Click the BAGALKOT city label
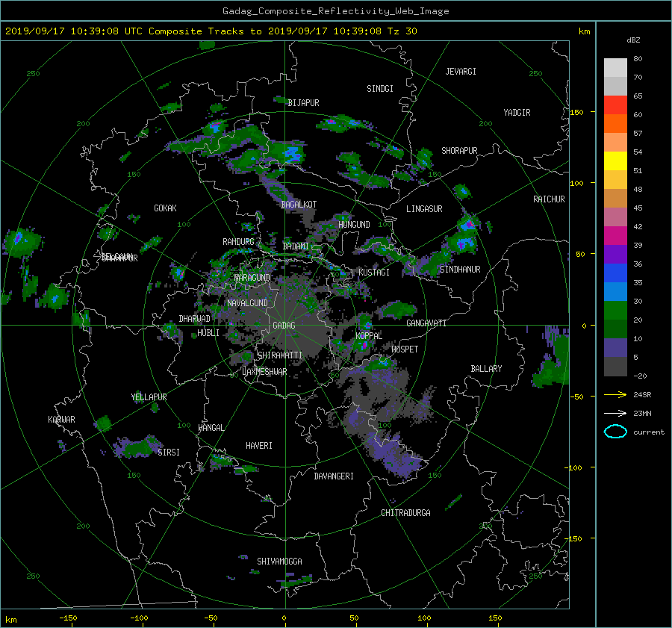The height and width of the screenshot is (628, 672). [299, 205]
